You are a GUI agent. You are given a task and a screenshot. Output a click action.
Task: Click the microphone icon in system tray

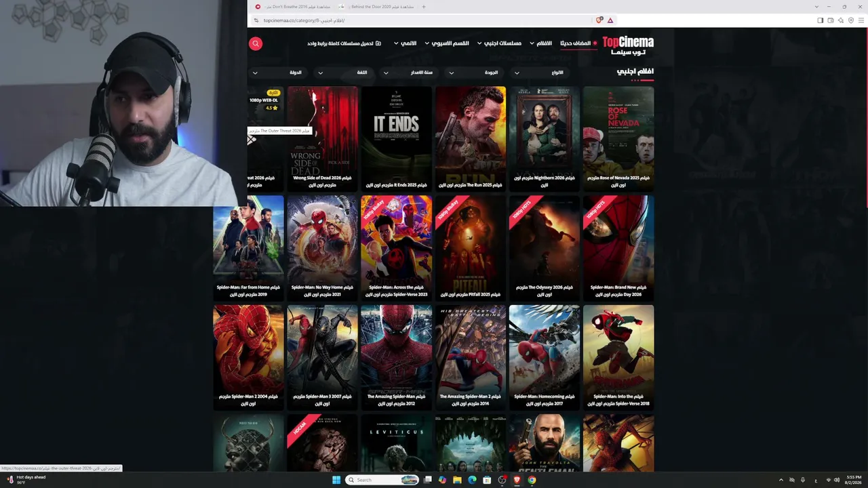(x=803, y=480)
